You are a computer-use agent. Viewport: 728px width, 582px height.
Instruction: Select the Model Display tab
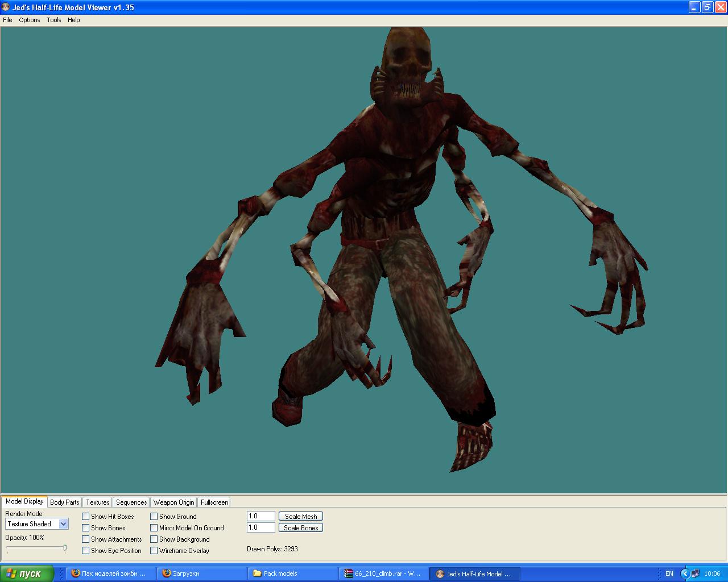[24, 501]
